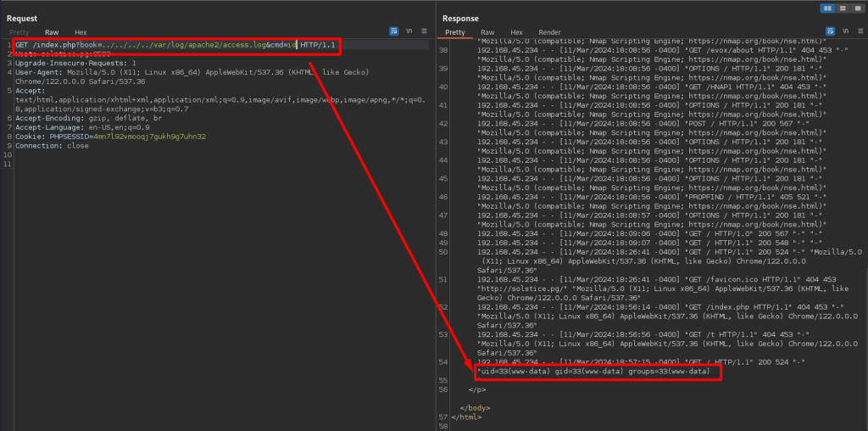
Task: Toggle word wrap in Request panel
Action: click(394, 31)
